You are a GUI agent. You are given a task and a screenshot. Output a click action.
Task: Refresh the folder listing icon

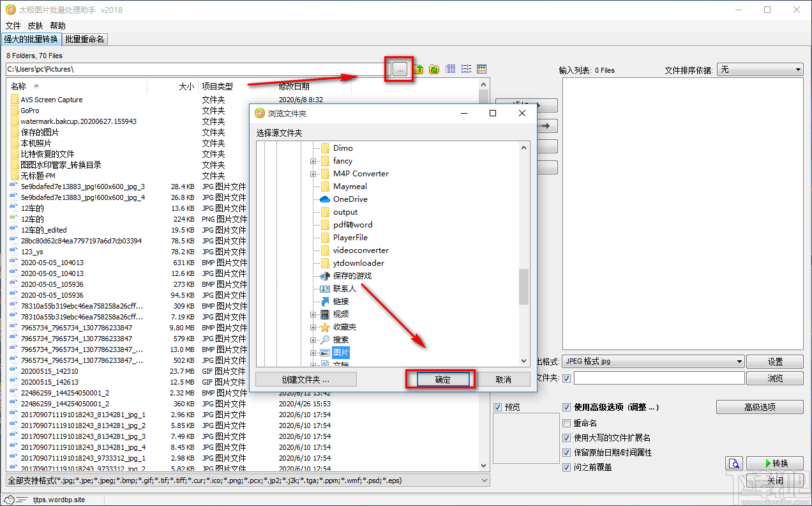(433, 69)
